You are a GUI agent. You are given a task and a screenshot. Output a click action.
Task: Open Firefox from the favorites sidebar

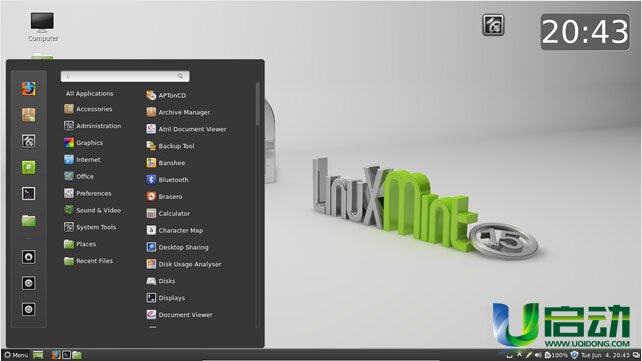click(28, 88)
